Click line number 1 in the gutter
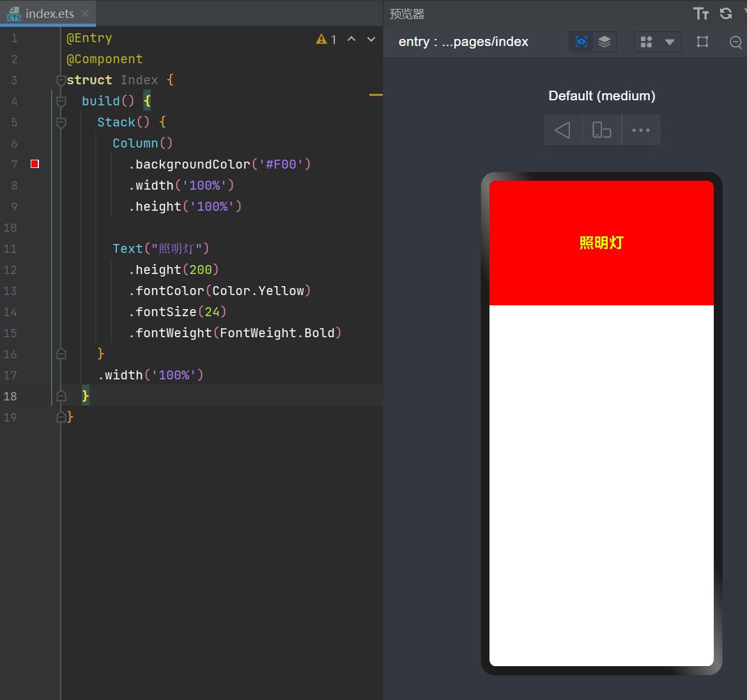Image resolution: width=747 pixels, height=700 pixels. [14, 38]
